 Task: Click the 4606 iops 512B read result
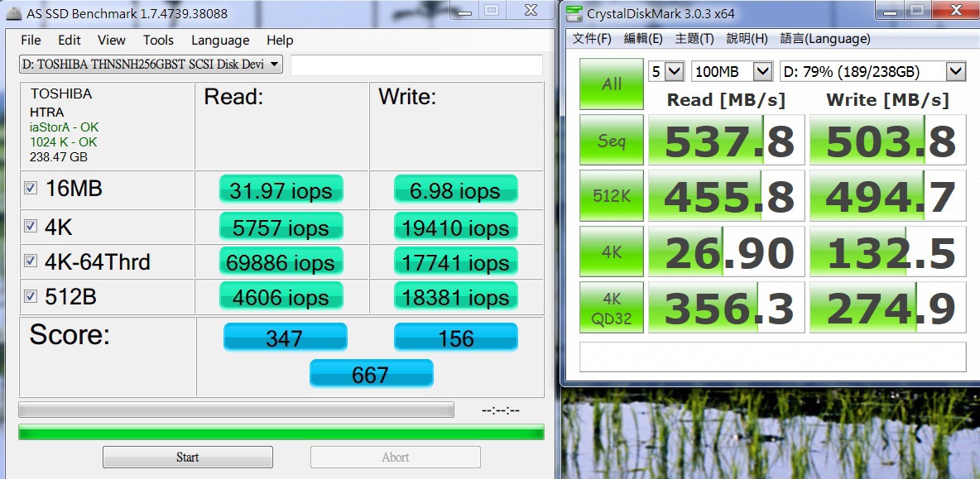(281, 297)
